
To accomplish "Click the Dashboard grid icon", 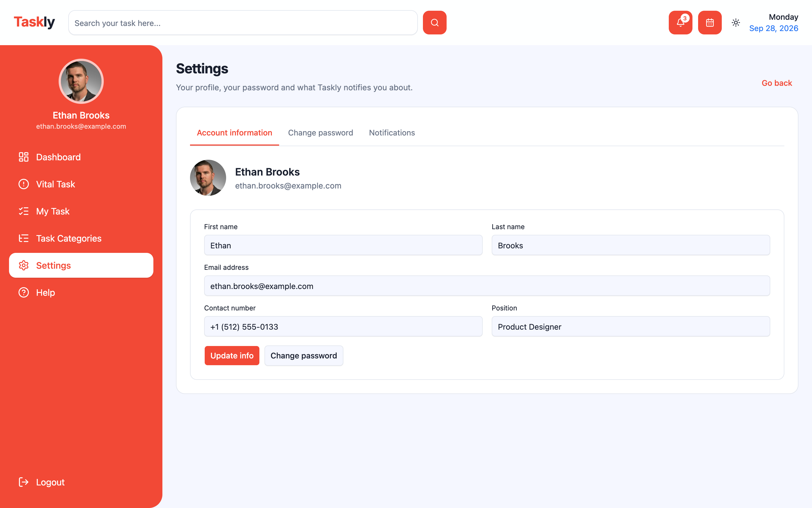I will point(23,157).
